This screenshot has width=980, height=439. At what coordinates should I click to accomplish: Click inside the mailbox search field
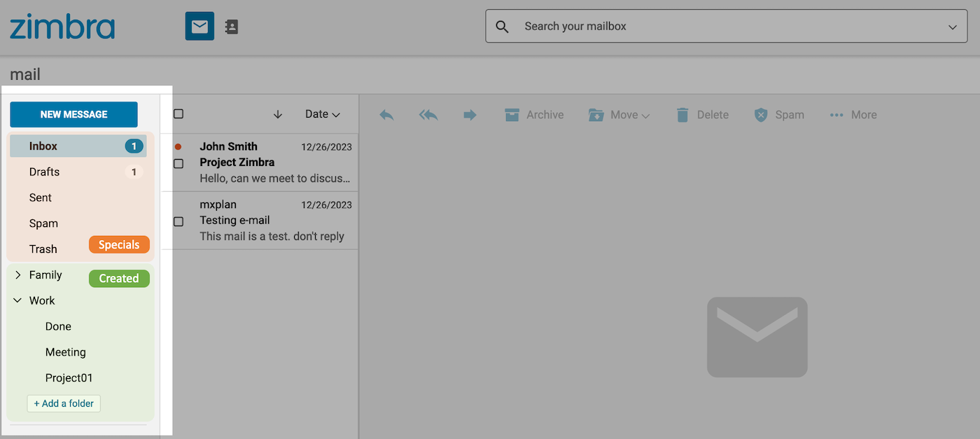(700, 26)
